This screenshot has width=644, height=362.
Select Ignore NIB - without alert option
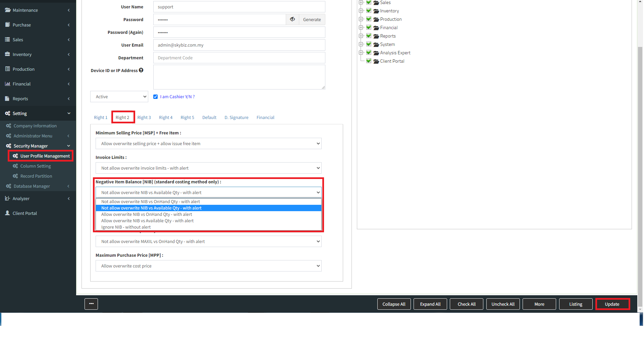point(126,227)
